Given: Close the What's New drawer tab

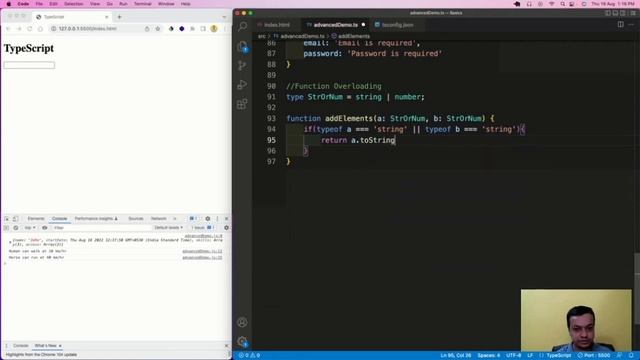Looking at the screenshot, I should (60, 346).
